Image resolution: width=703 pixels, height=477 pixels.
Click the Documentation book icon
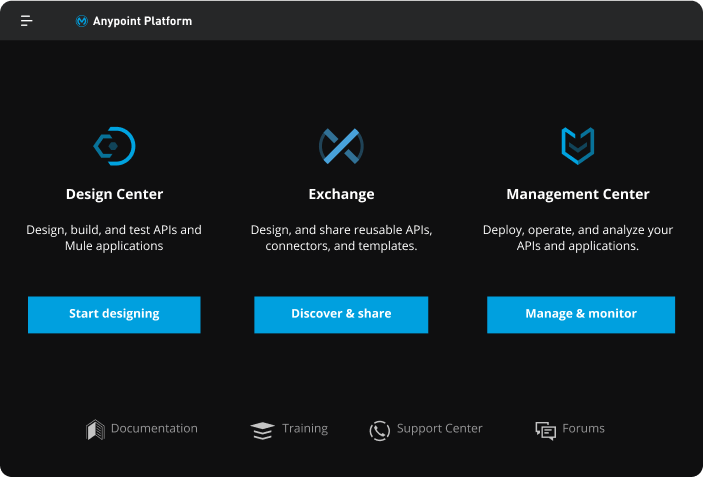95,430
